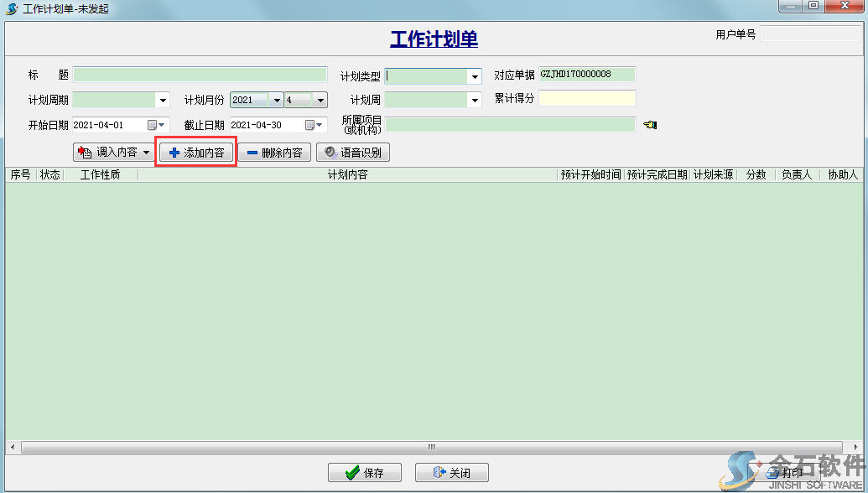Click the 保存 save button
The image size is (868, 493).
[x=365, y=472]
